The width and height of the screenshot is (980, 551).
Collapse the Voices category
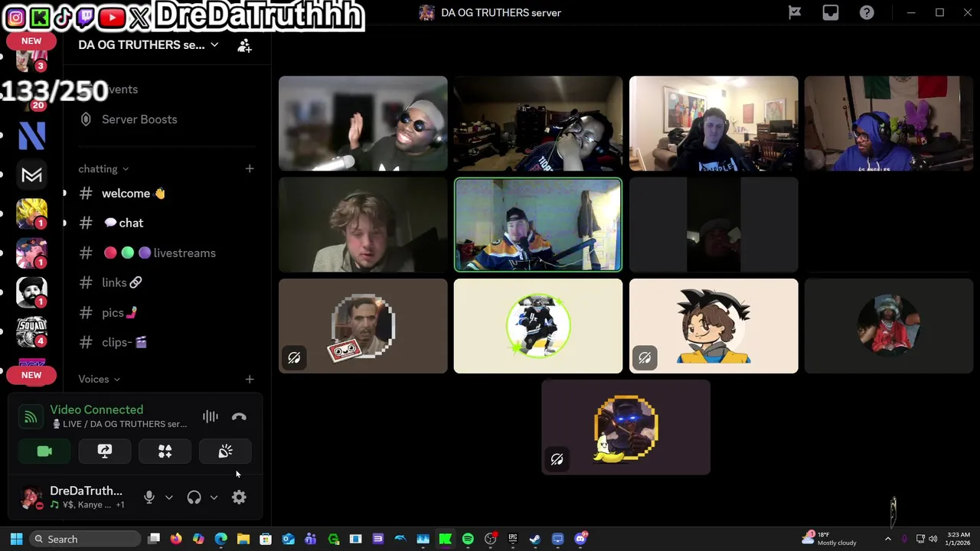[x=99, y=379]
